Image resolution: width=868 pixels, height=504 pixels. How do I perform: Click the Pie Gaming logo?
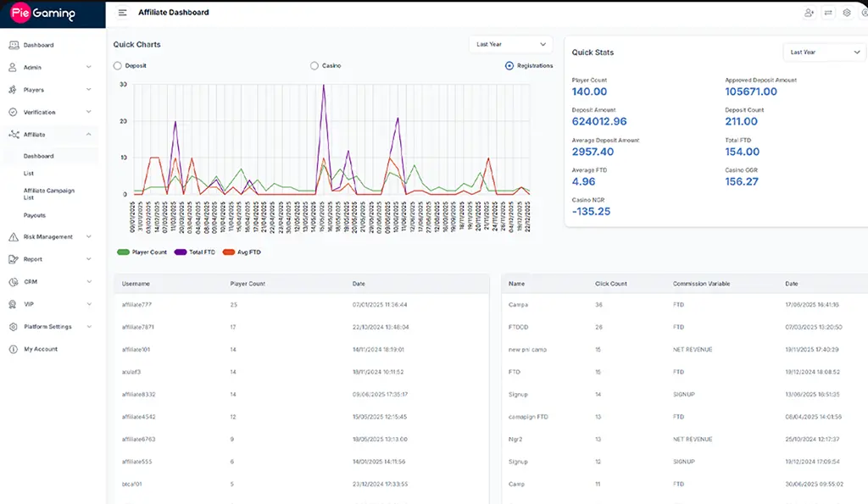(42, 13)
